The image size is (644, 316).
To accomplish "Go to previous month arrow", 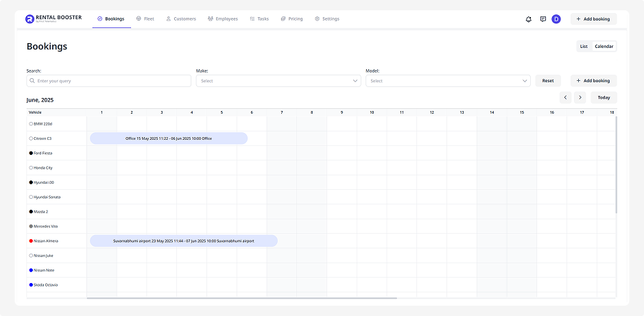I will tap(566, 97).
